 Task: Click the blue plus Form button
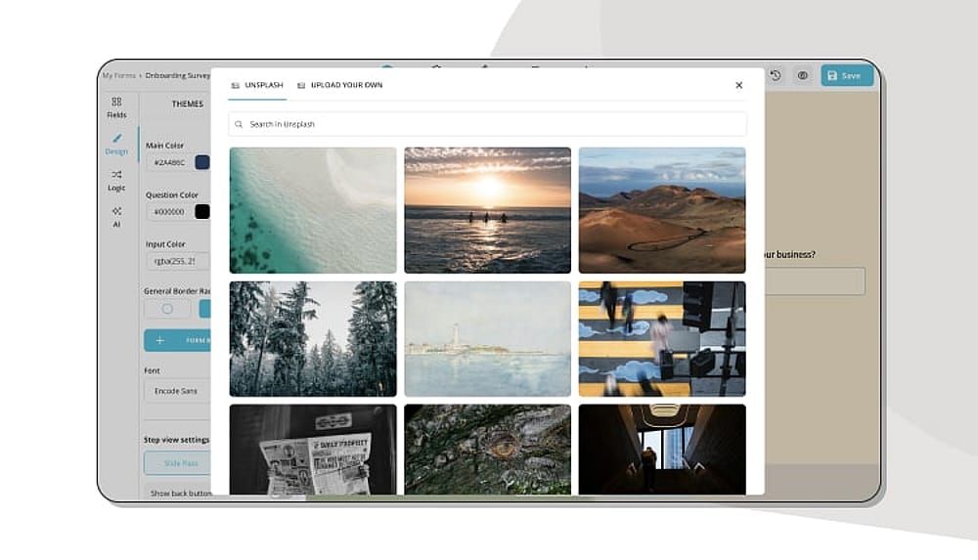(x=178, y=340)
